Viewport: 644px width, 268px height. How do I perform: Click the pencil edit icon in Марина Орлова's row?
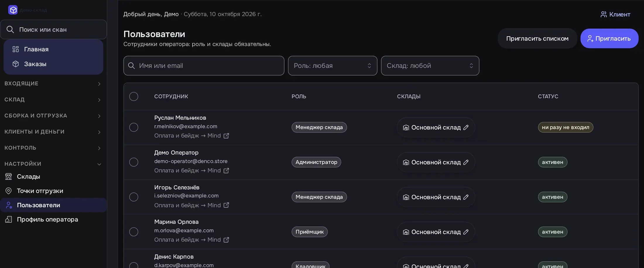[466, 232]
